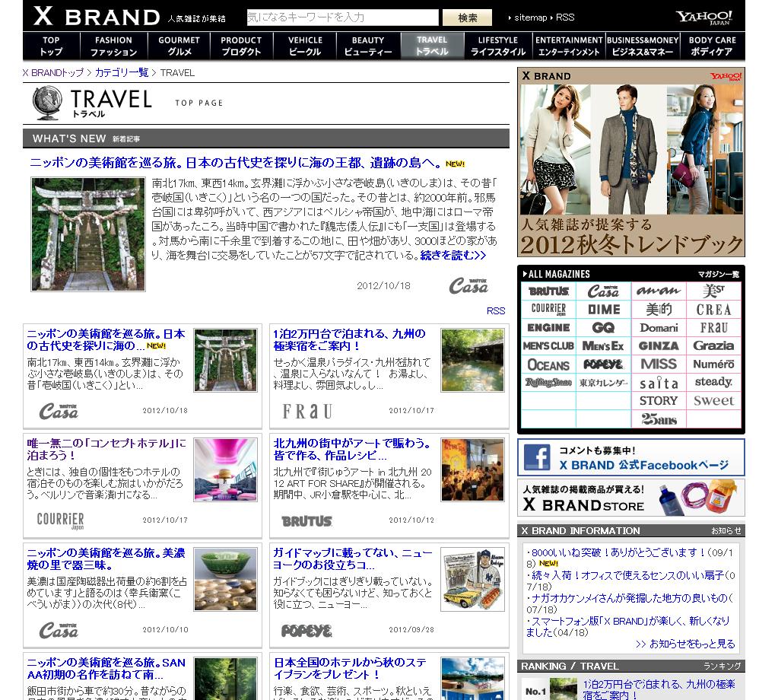Select Rolling Stone logo in magazine grid
This screenshot has width=759, height=700.
click(x=548, y=383)
